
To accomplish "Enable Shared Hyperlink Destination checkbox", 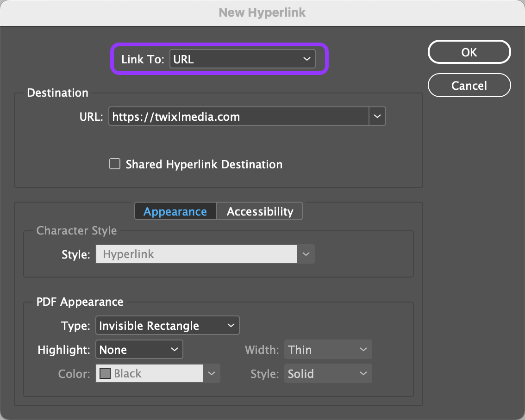I will click(115, 164).
